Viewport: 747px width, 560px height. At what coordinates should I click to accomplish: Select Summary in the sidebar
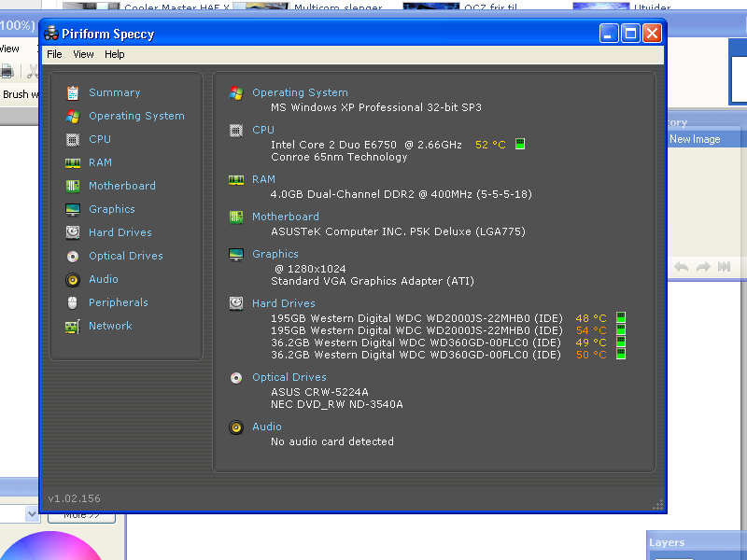(114, 92)
